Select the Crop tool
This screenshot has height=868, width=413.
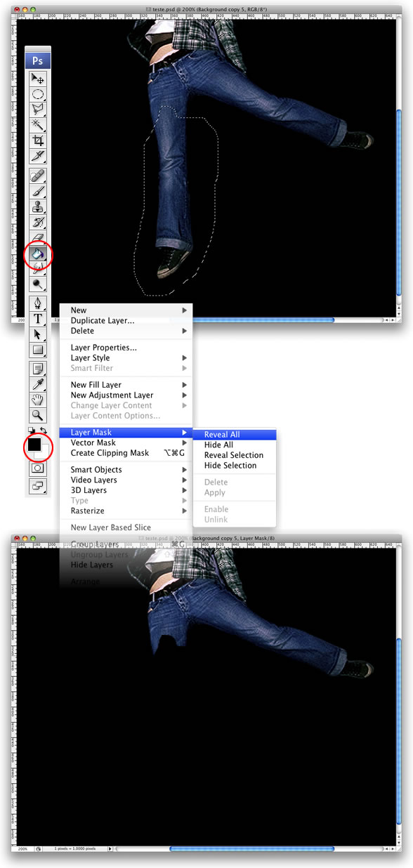38,140
